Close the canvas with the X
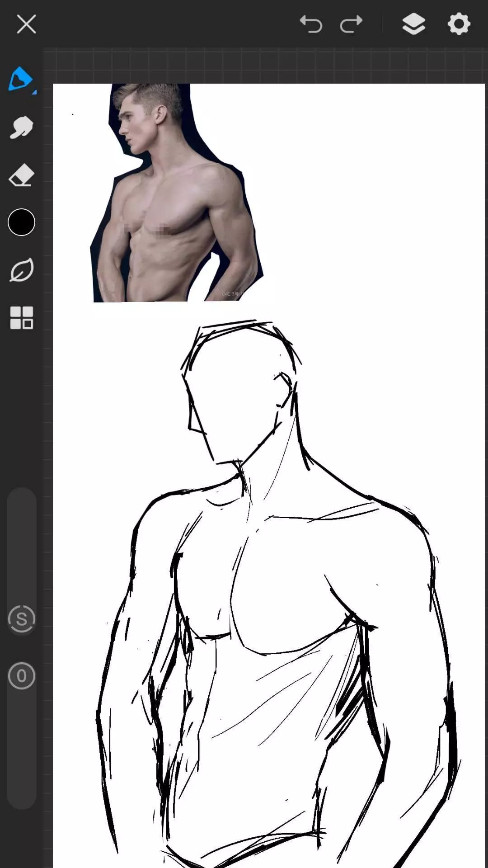The height and width of the screenshot is (868, 488). pyautogui.click(x=26, y=24)
